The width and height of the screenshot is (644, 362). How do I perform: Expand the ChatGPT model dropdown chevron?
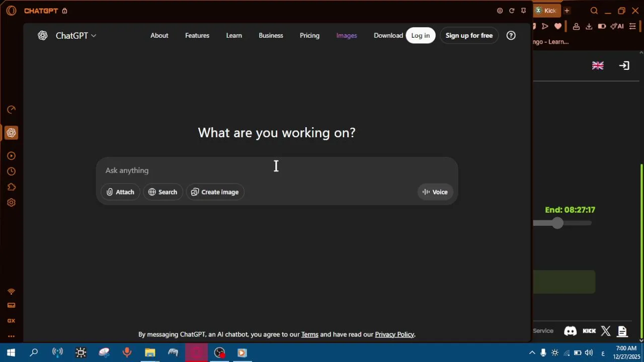point(94,36)
